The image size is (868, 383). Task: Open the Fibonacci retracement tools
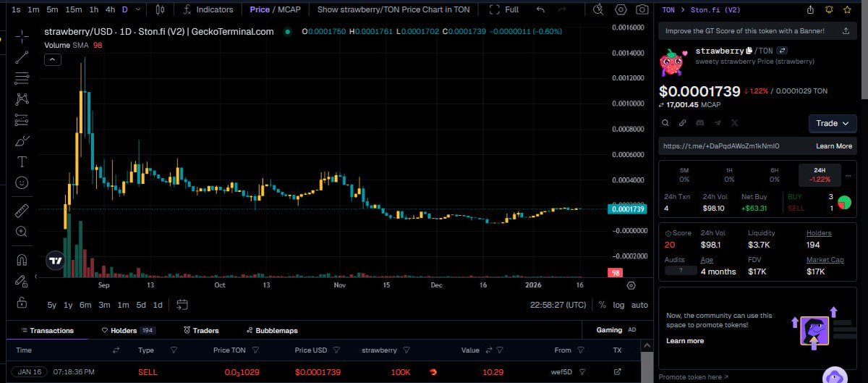22,77
